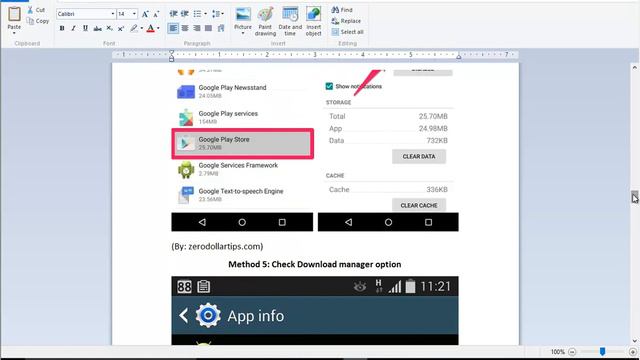Open the line spacing dropdown arrow
Viewport: 640px width, 360px height.
[x=222, y=14]
